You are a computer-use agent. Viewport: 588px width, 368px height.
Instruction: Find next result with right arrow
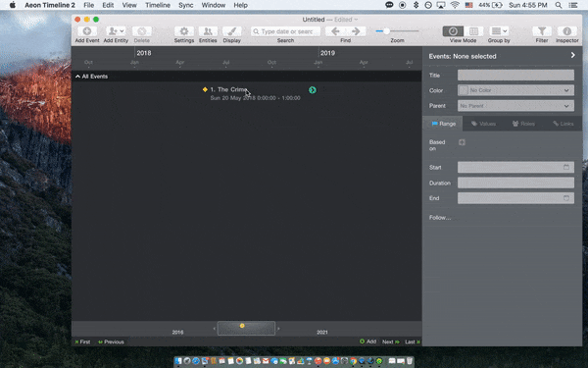(356, 31)
